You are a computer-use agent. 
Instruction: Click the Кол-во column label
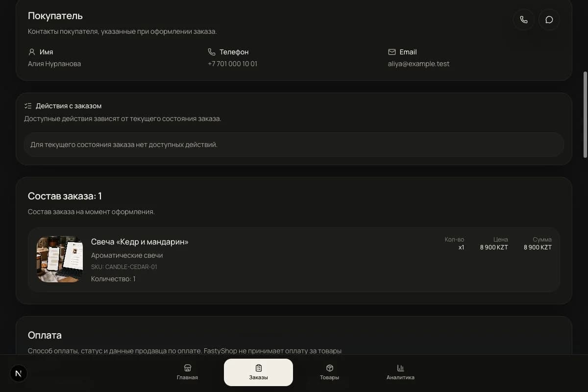(x=454, y=240)
